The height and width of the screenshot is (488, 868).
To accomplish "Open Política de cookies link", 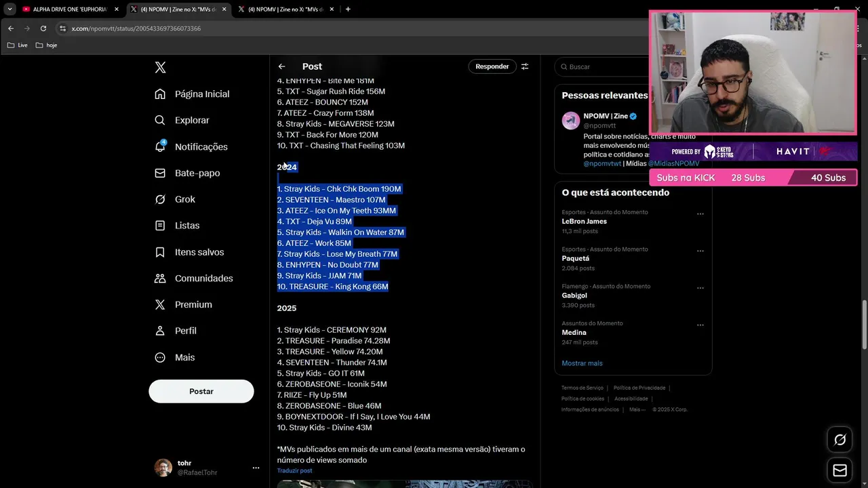I will coord(583,399).
